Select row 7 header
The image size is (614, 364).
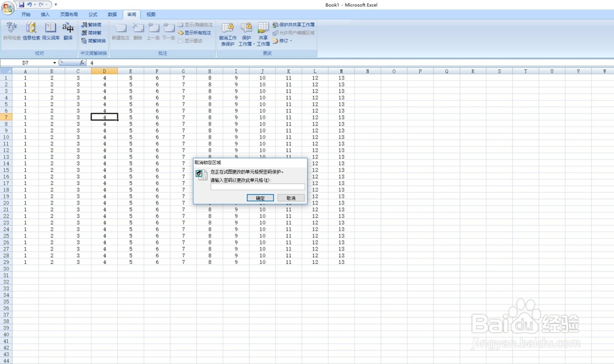[x=6, y=117]
